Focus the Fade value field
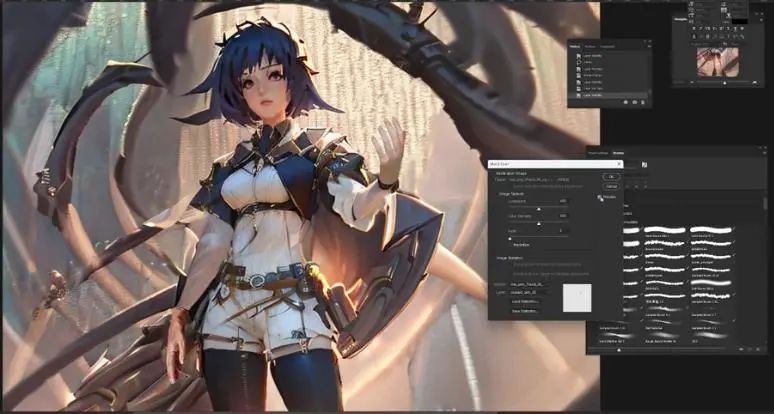 point(562,230)
